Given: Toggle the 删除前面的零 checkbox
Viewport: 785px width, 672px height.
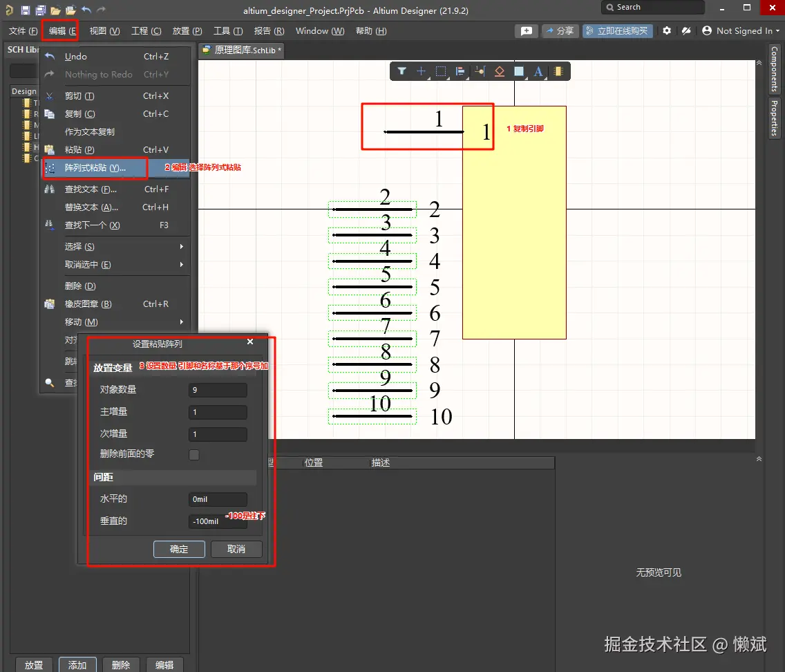Looking at the screenshot, I should coord(193,455).
